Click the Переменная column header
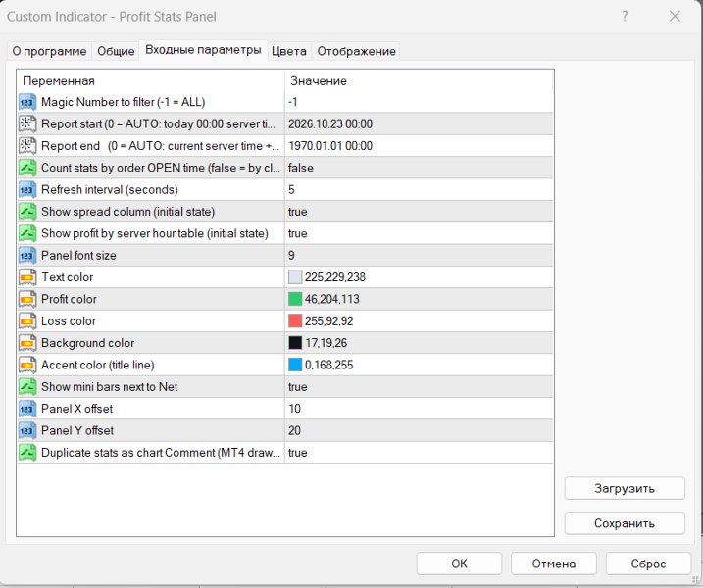 coord(59,81)
